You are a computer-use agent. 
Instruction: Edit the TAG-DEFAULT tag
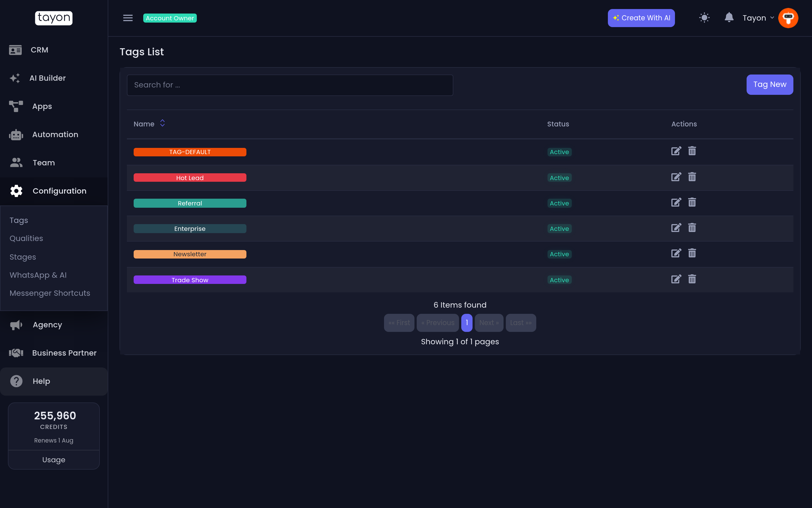(676, 151)
